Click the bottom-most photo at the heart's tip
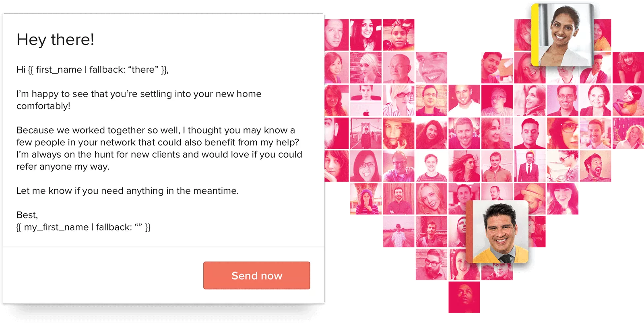Screen dimensions: 644x325 [464, 297]
